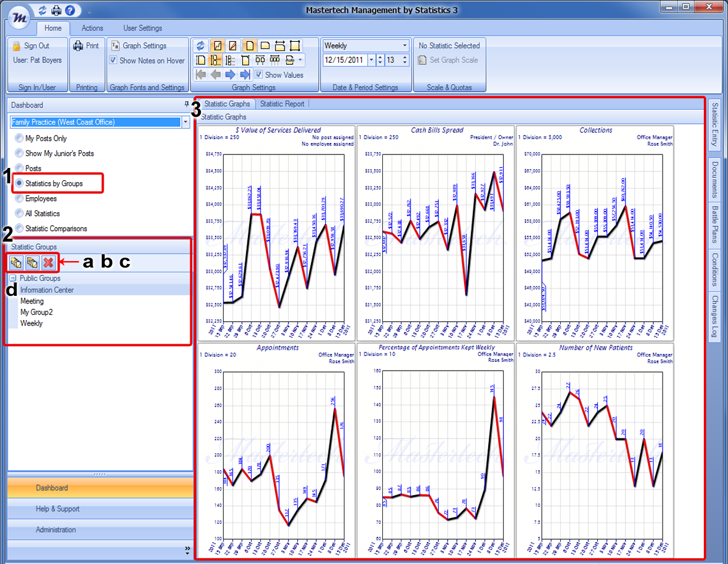
Task: Open the Changes Log side tab
Action: click(714, 316)
